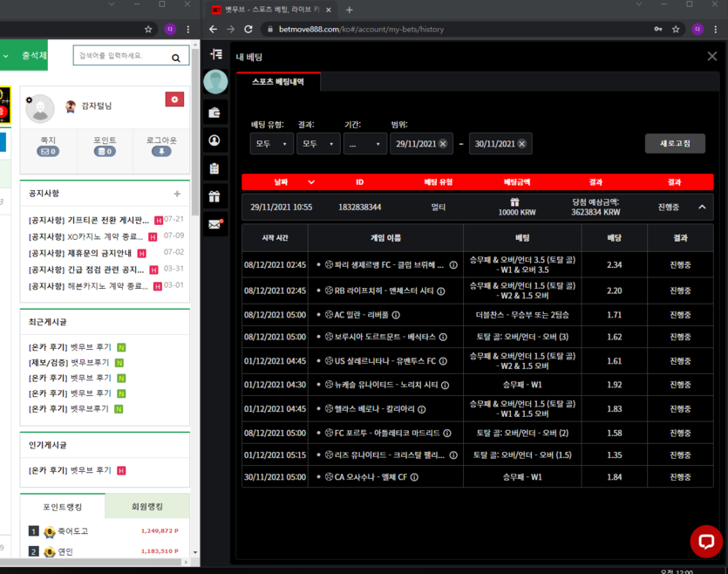The height and width of the screenshot is (574, 728).
Task: Click the gift icon above 10000 KRW
Action: tap(514, 202)
